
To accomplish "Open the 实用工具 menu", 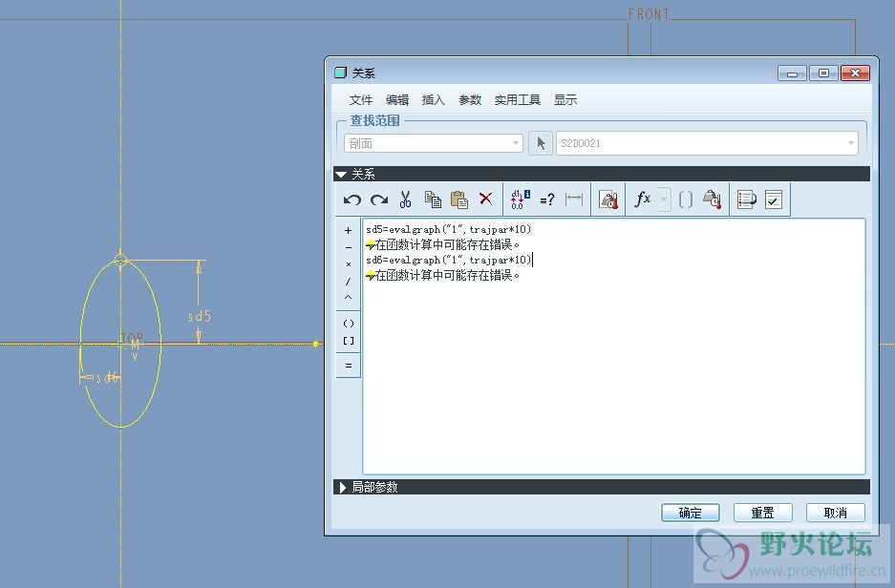I will click(x=517, y=100).
